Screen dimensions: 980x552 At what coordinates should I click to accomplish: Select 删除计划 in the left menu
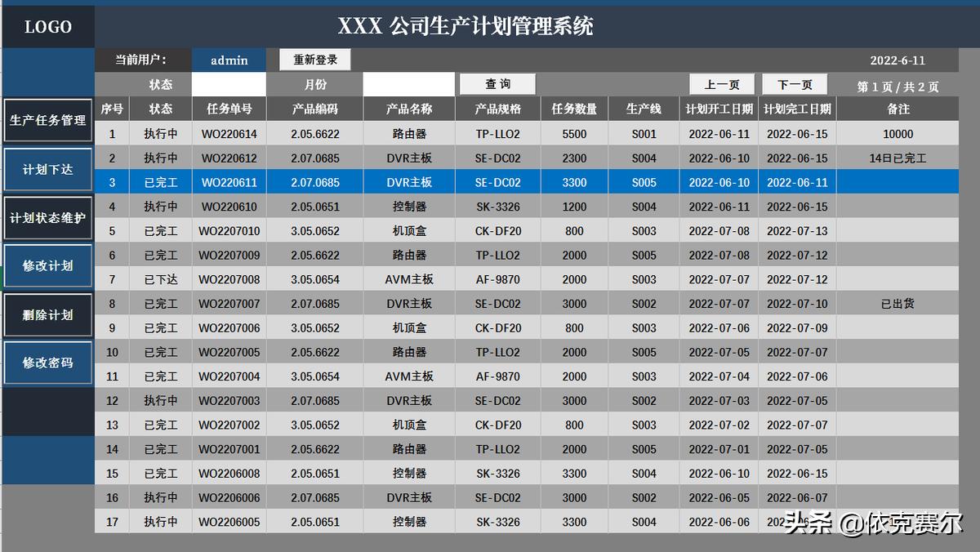click(x=47, y=314)
